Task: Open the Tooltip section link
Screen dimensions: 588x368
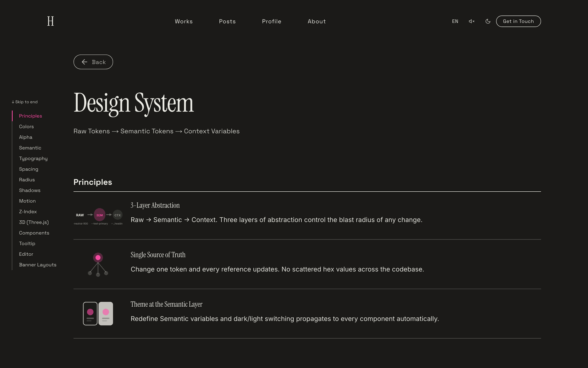Action: 27,244
